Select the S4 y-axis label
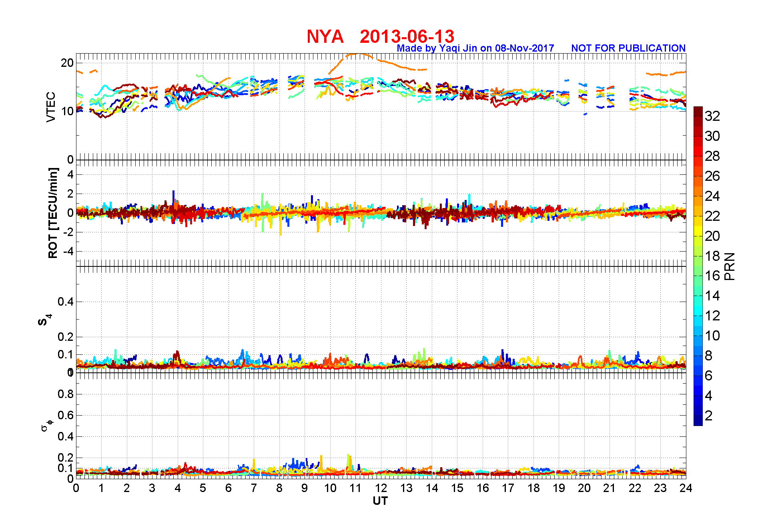Screen dimensions: 762x532 (x=45, y=320)
